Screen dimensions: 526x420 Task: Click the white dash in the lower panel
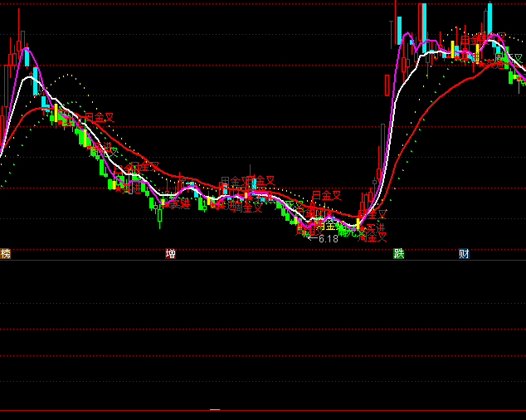[x=215, y=410]
